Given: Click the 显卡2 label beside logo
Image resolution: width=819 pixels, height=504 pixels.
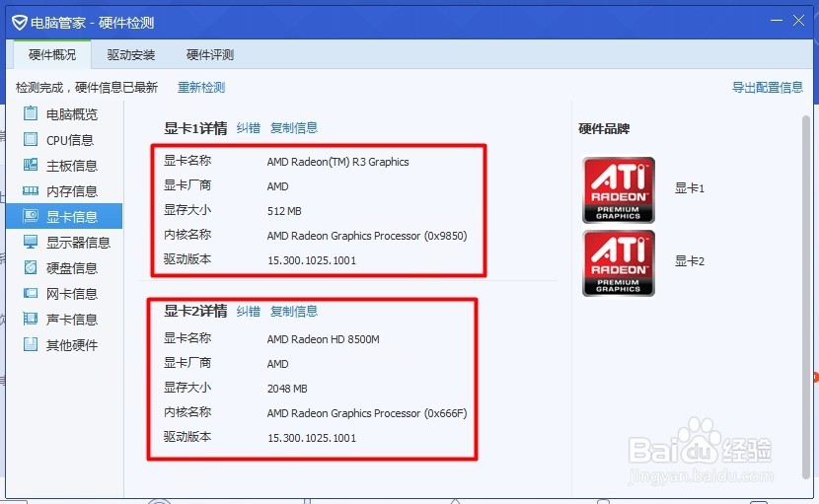Looking at the screenshot, I should coord(690,261).
